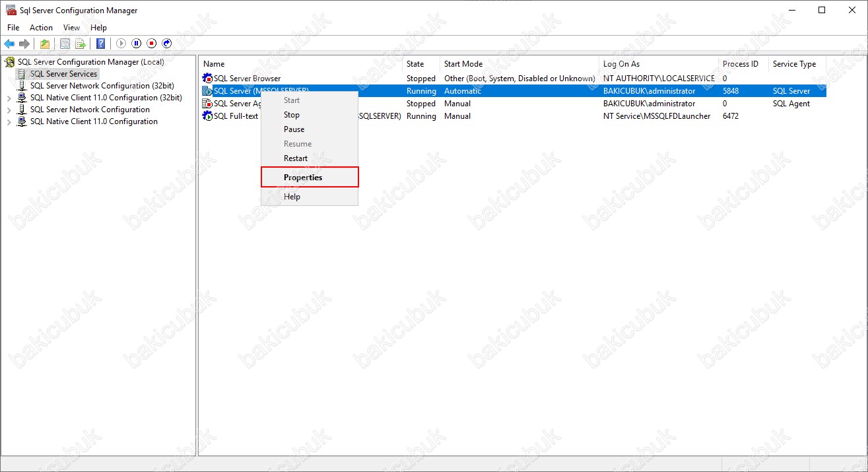Select Help in the context menu
Viewport: 868px width, 472px height.
[x=292, y=197]
